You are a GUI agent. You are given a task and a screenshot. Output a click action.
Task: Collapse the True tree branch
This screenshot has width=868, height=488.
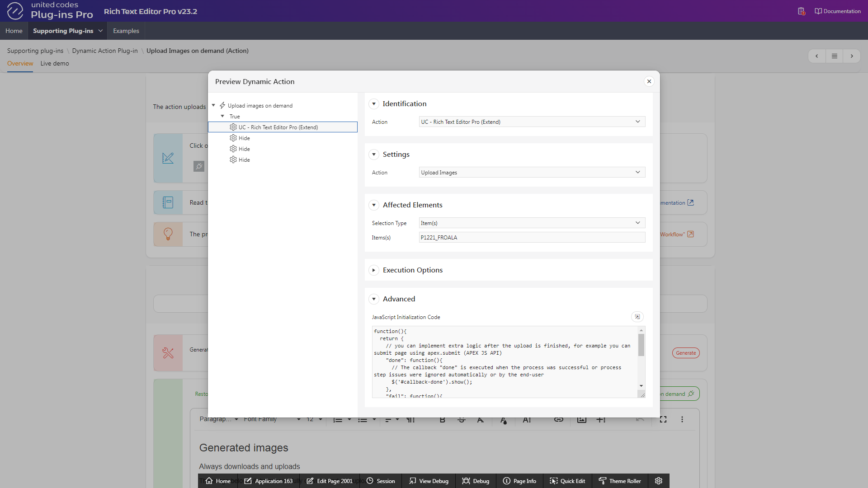tap(222, 116)
